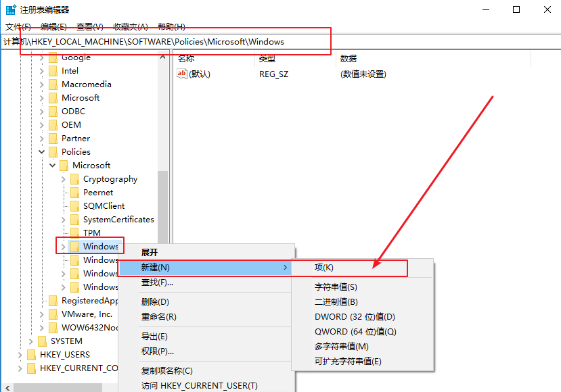
Task: Select 重命名(R) in context menu
Action: tap(158, 316)
